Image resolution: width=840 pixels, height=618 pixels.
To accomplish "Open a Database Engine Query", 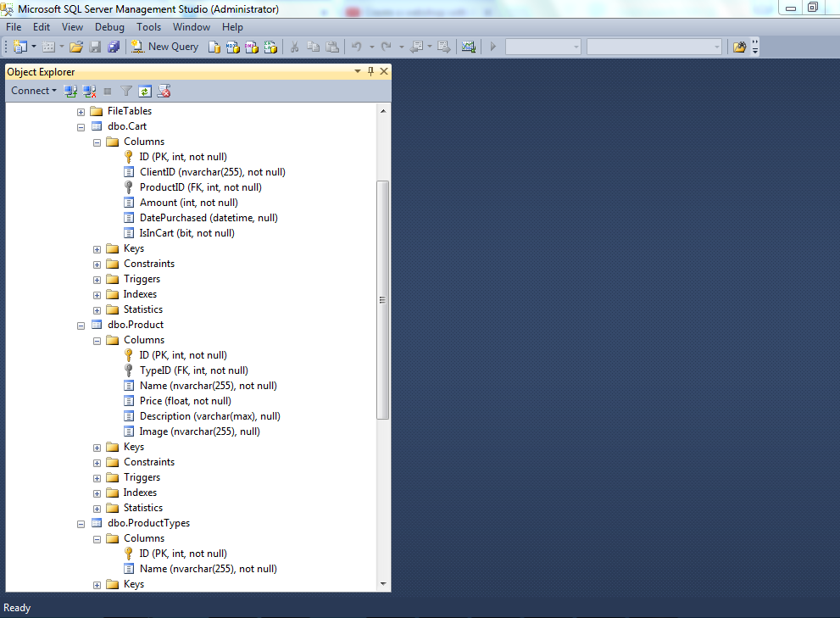I will pos(214,47).
